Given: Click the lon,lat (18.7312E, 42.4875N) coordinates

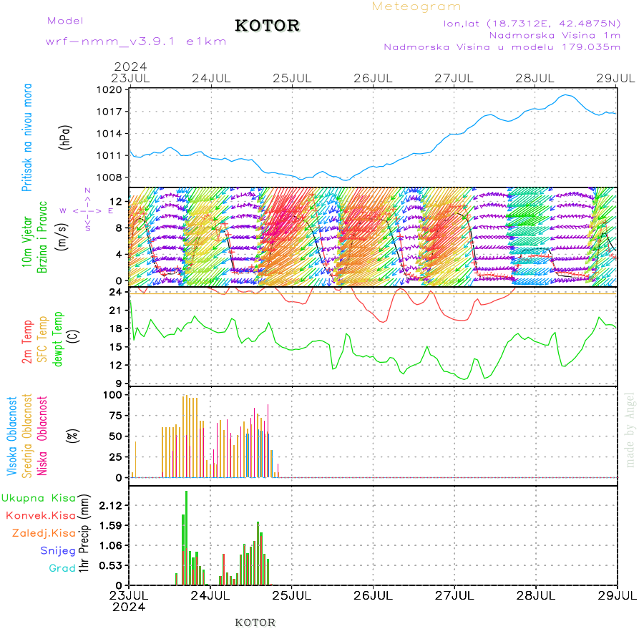Looking at the screenshot, I should tap(532, 24).
